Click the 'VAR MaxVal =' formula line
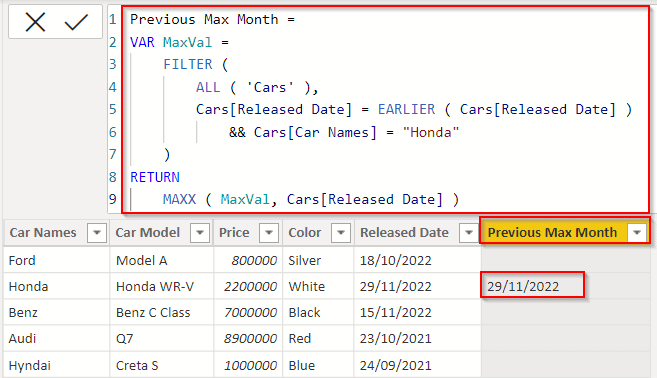Image resolution: width=657 pixels, height=378 pixels. 179,42
